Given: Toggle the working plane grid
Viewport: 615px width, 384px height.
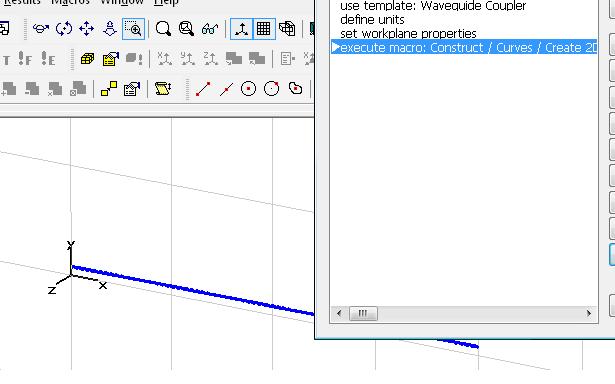Looking at the screenshot, I should (x=264, y=29).
